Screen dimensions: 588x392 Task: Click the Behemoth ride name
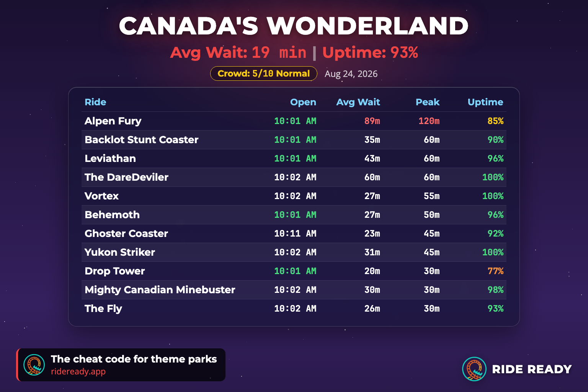(x=112, y=215)
